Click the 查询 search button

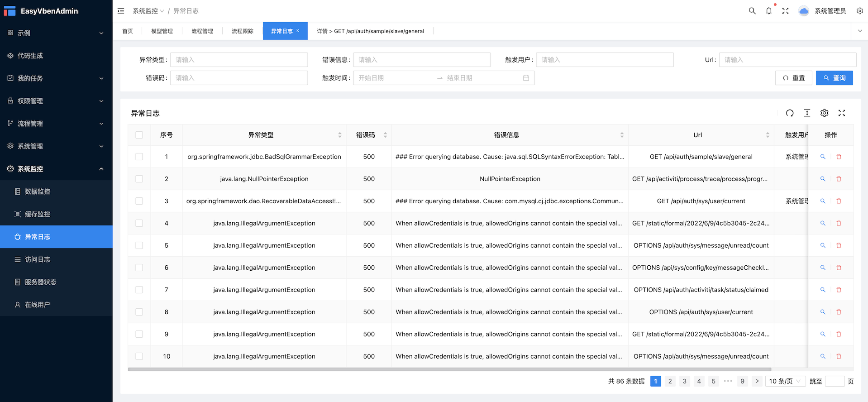(x=834, y=78)
